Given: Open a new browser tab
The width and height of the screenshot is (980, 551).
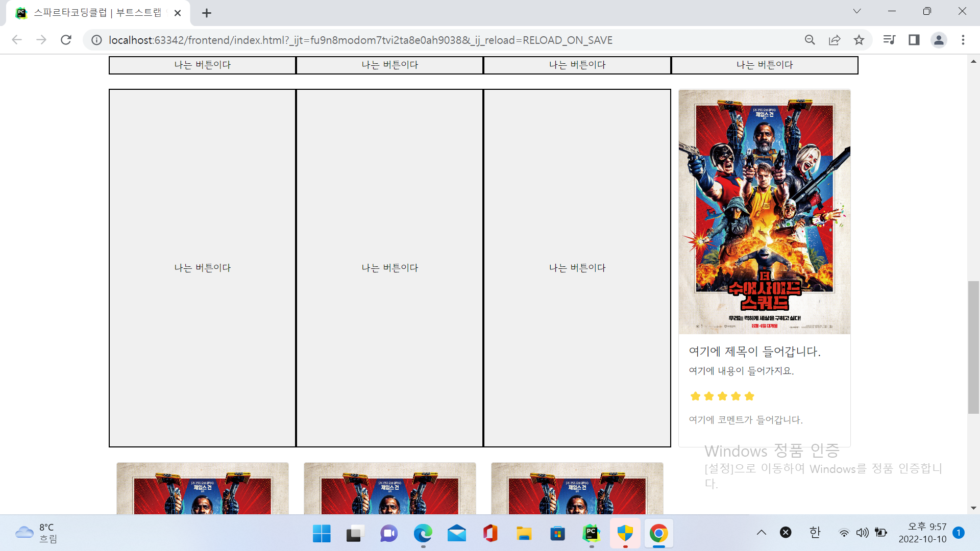Looking at the screenshot, I should 206,13.
